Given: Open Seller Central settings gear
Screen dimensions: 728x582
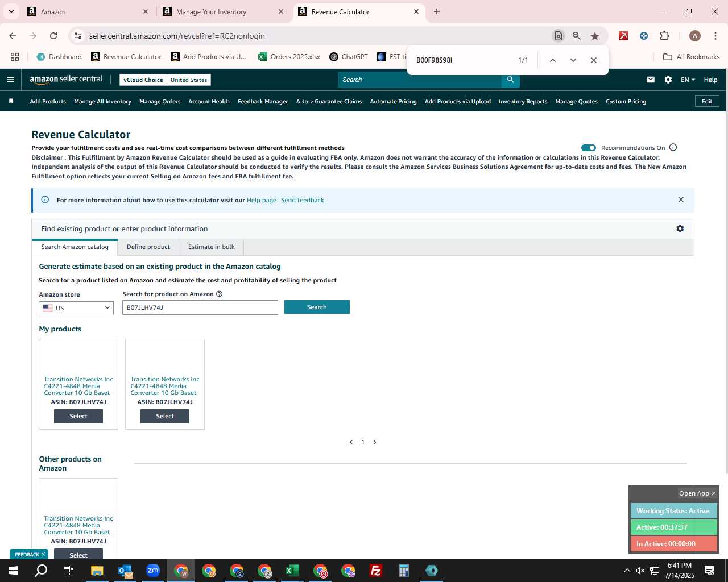Looking at the screenshot, I should coord(668,80).
